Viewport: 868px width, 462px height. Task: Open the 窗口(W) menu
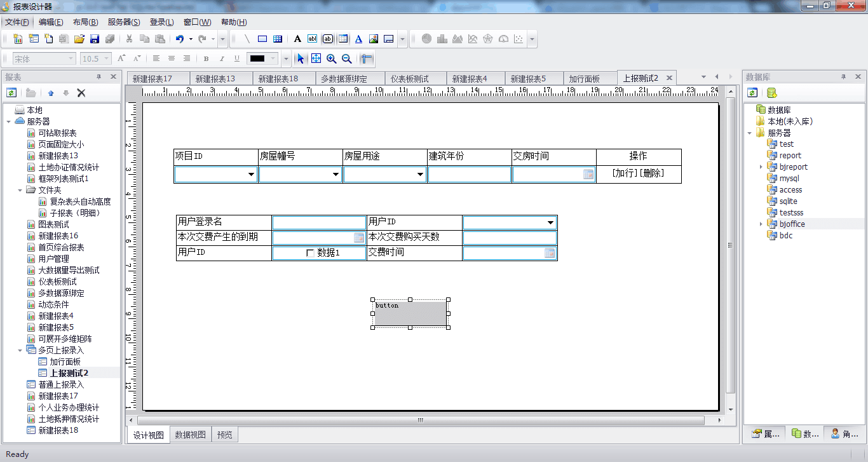[198, 22]
